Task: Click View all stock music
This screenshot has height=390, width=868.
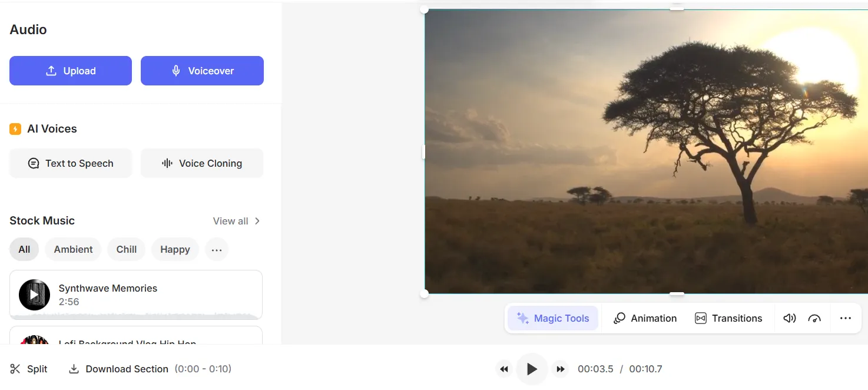Action: pos(236,221)
